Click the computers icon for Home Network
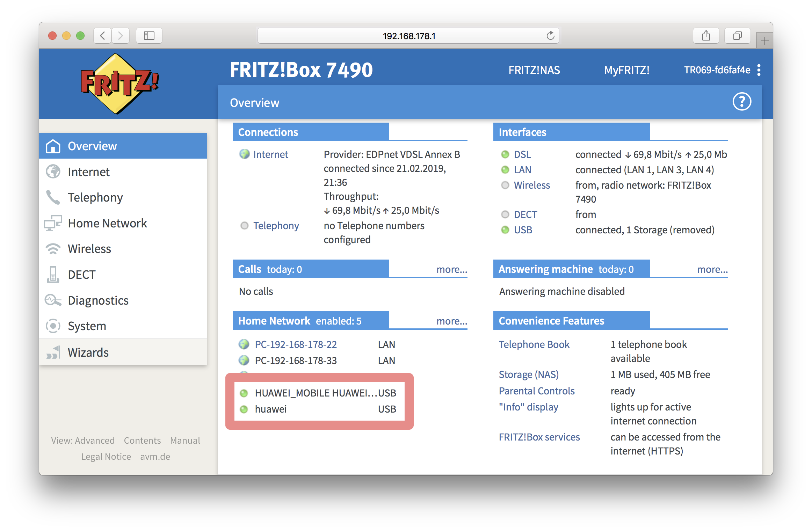 point(53,223)
